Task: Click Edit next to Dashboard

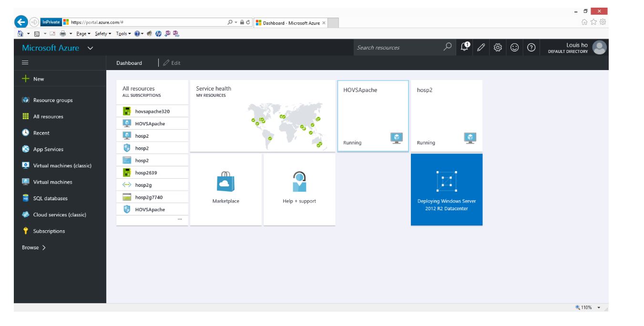Action: click(x=172, y=63)
